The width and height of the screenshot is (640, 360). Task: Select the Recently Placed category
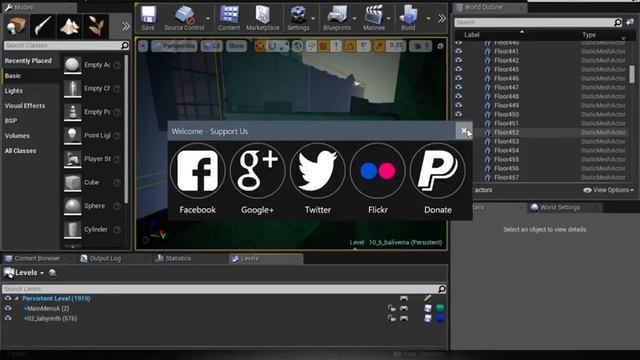(x=28, y=61)
